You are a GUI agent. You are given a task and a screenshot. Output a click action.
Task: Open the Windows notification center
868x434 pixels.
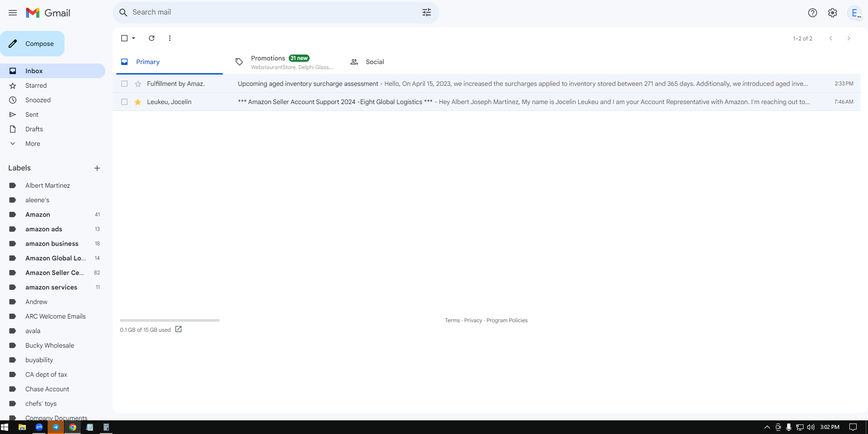853,427
